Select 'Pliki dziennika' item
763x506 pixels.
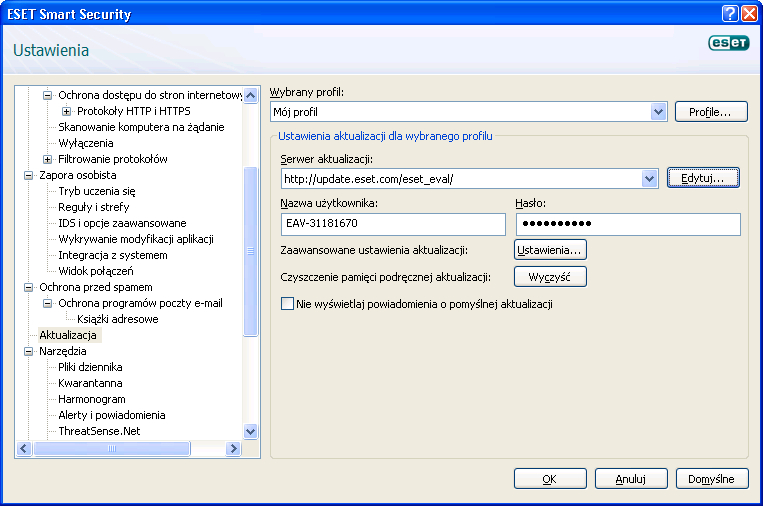coord(90,367)
